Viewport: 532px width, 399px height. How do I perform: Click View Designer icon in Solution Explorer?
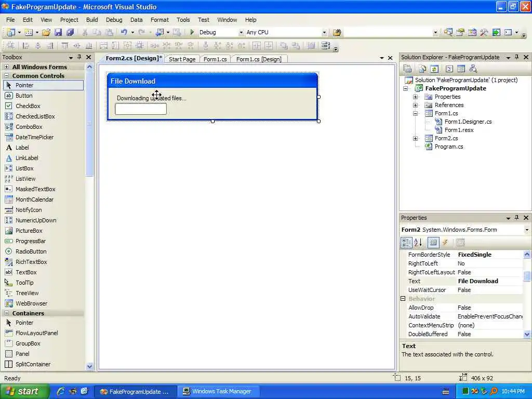(x=461, y=69)
